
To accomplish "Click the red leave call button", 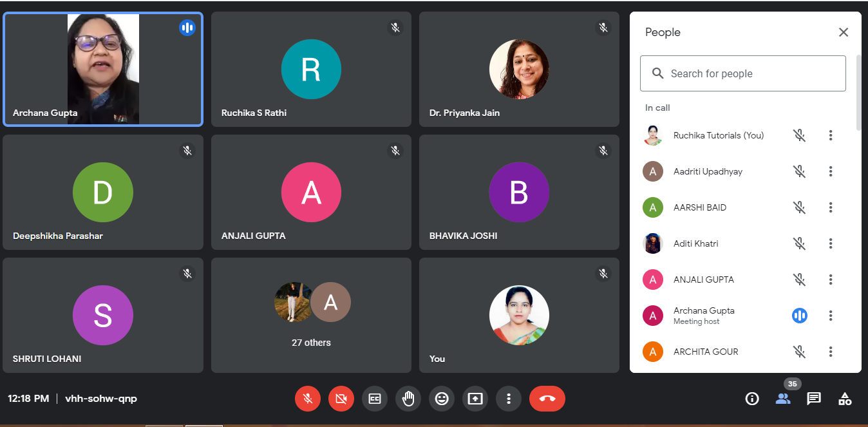I will 547,399.
